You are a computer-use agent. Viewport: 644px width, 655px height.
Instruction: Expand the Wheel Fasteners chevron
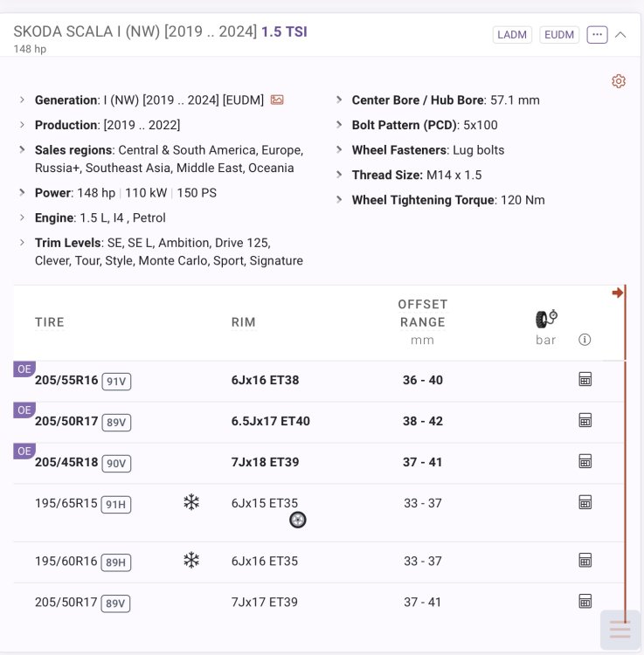tap(339, 149)
